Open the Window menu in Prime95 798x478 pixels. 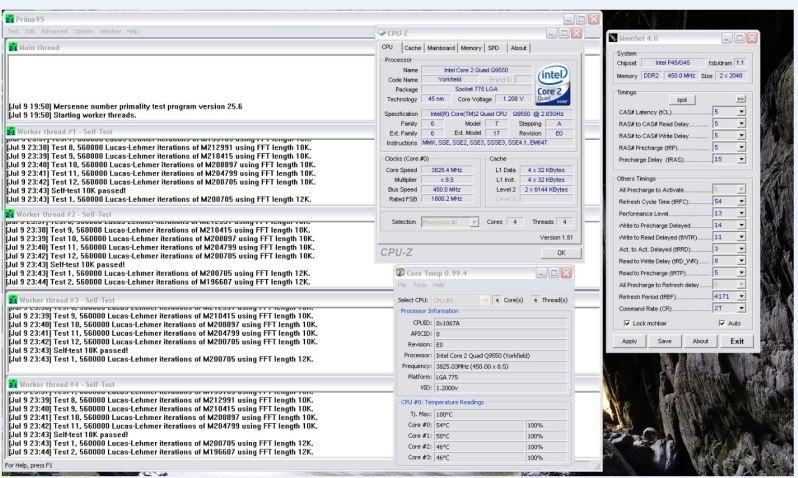point(110,32)
